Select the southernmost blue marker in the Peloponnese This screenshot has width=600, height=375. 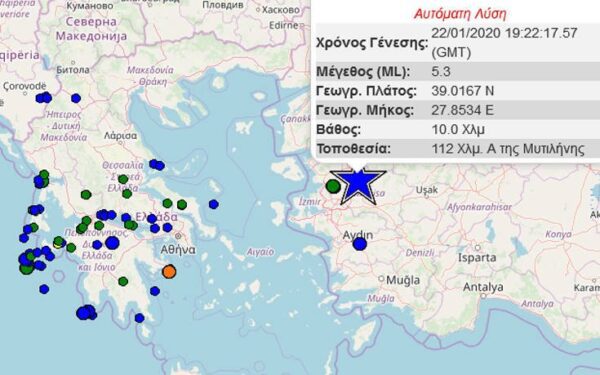click(x=139, y=318)
